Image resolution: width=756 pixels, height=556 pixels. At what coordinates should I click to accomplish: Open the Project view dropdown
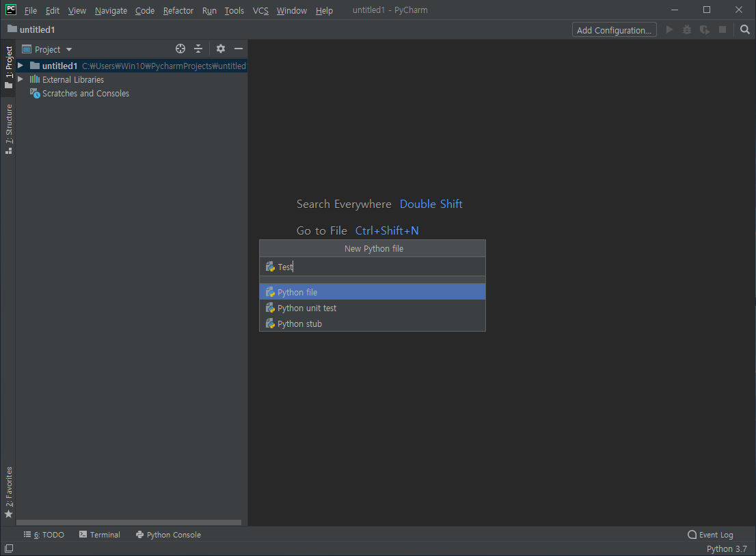click(47, 49)
